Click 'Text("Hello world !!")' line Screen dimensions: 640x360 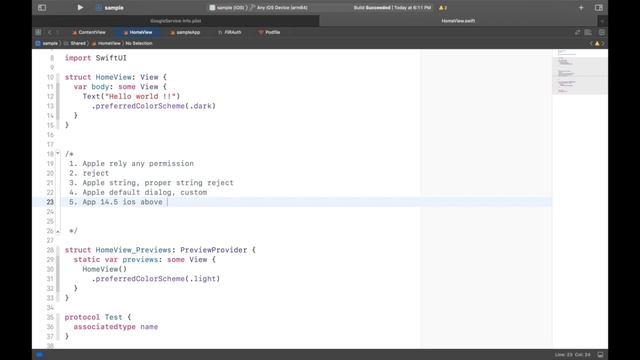[131, 96]
